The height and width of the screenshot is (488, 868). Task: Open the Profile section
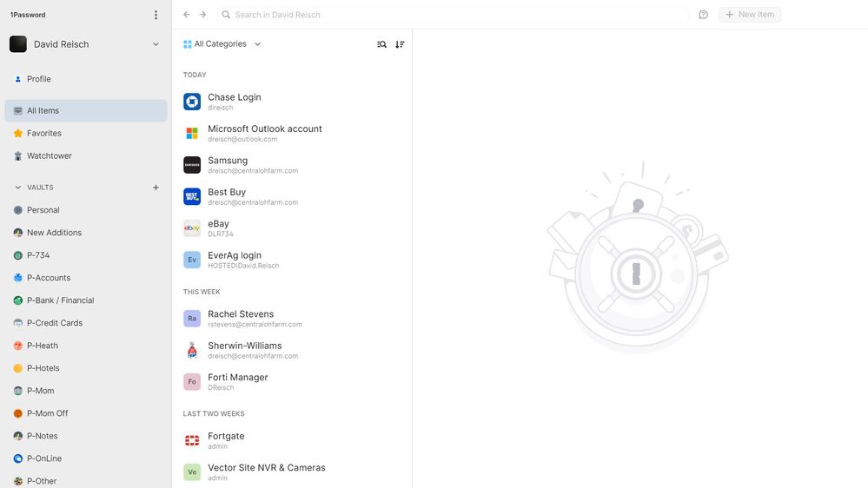86,79
